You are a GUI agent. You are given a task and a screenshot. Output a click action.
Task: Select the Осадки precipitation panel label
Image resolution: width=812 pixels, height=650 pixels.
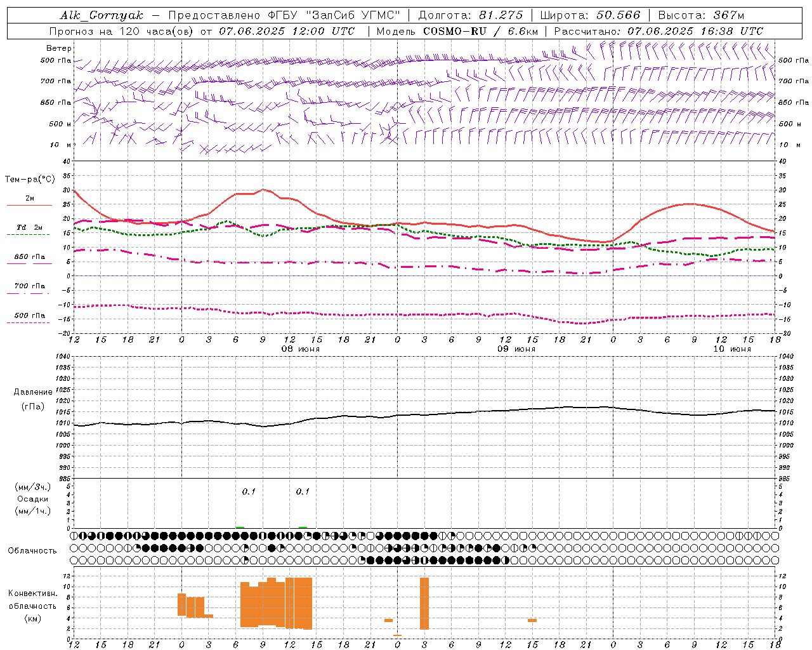coord(33,499)
